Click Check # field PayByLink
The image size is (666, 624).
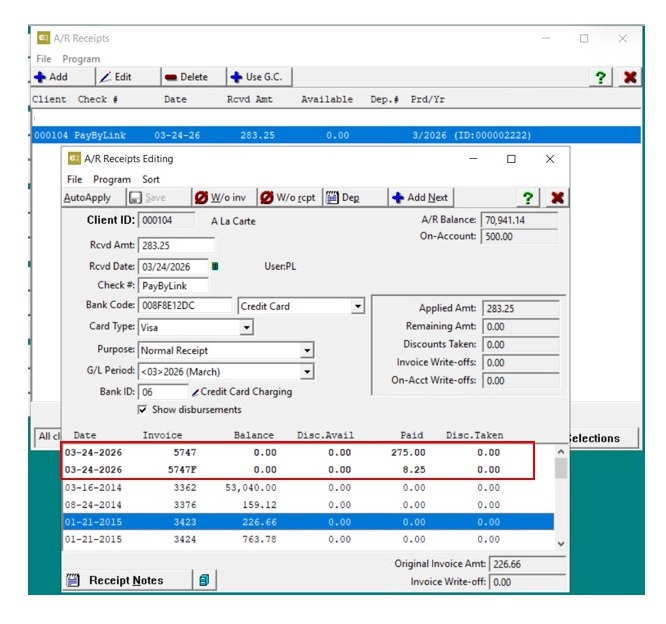pyautogui.click(x=173, y=286)
